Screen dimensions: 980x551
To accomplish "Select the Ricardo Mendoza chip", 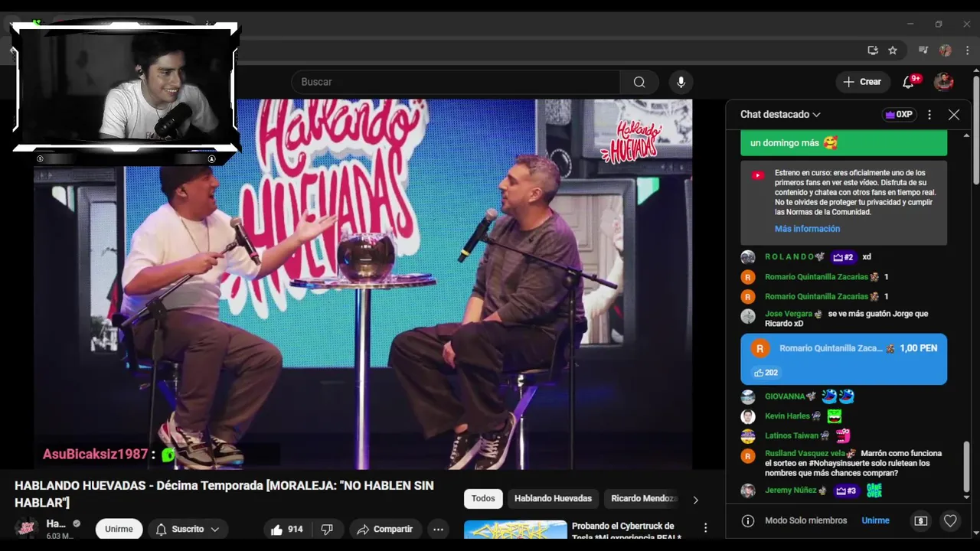I will [x=643, y=499].
